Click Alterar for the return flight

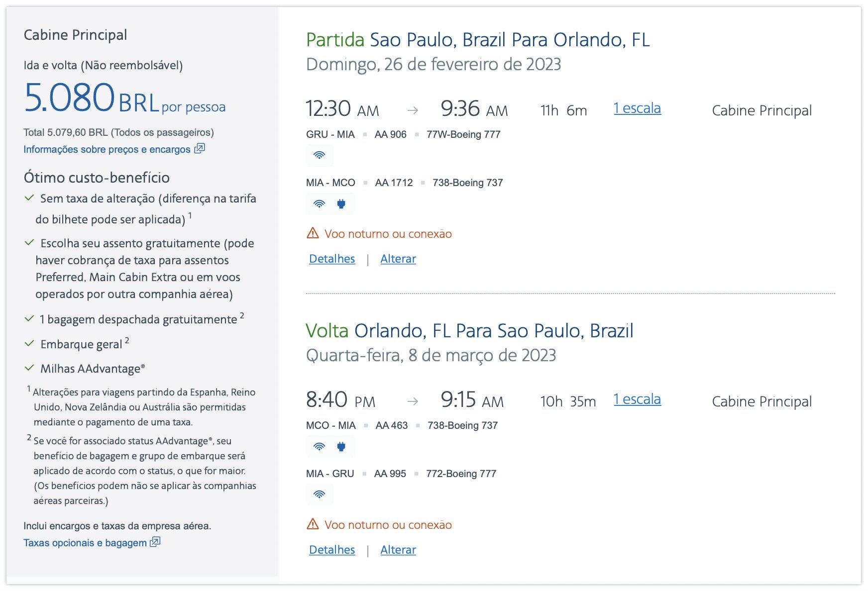tap(398, 550)
